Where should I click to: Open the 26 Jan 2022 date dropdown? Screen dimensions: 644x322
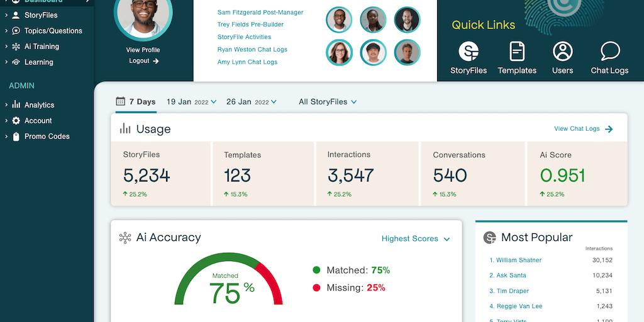tap(251, 102)
